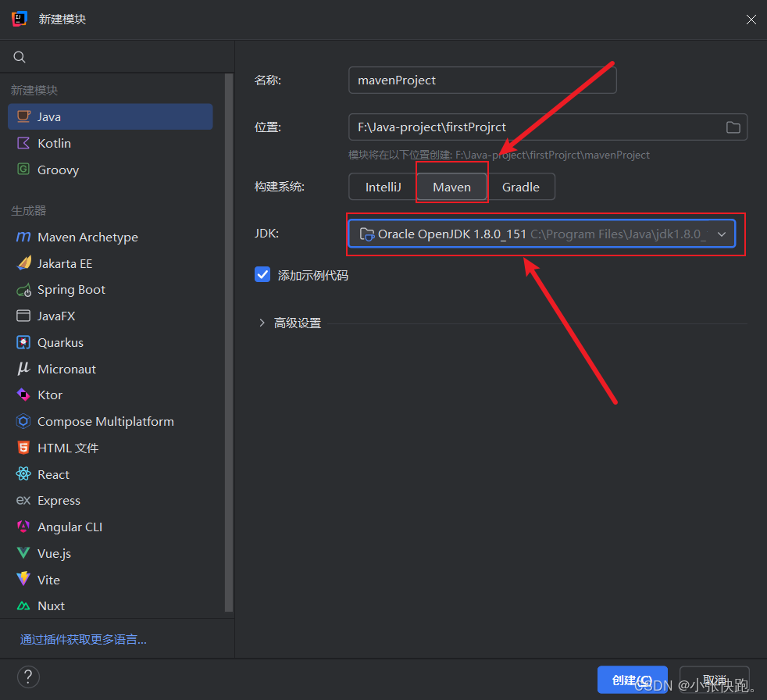
Task: Select Compose Multiplatform label
Action: point(105,421)
